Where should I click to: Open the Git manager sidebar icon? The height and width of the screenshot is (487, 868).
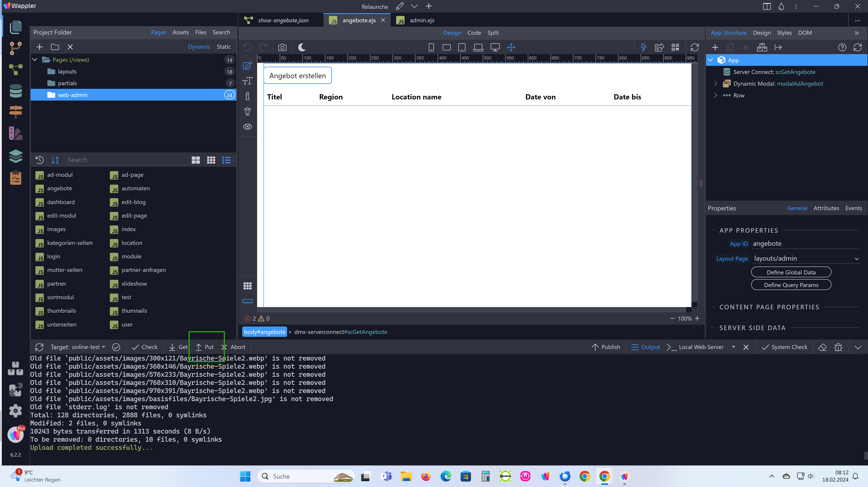pyautogui.click(x=16, y=48)
